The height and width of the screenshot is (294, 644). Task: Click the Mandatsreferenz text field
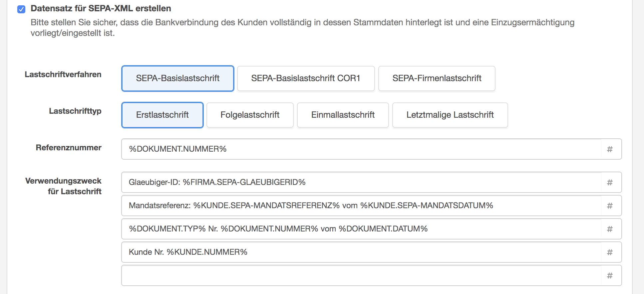(x=361, y=206)
